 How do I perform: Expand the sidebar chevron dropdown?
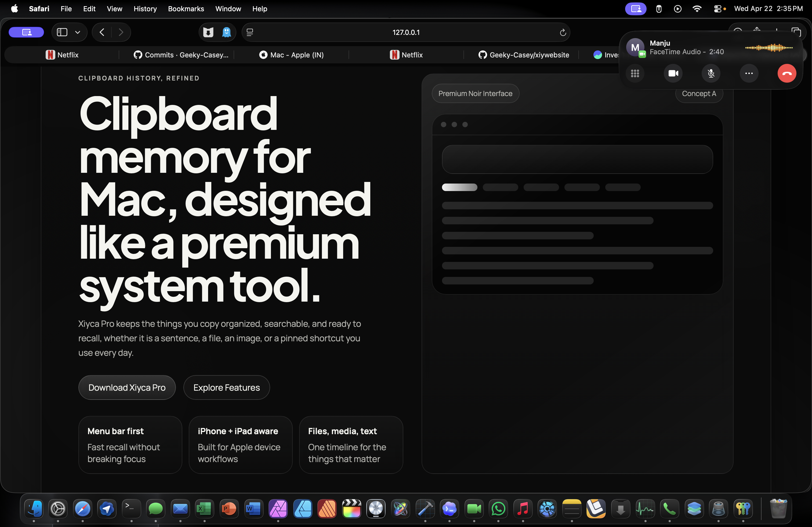click(x=77, y=32)
